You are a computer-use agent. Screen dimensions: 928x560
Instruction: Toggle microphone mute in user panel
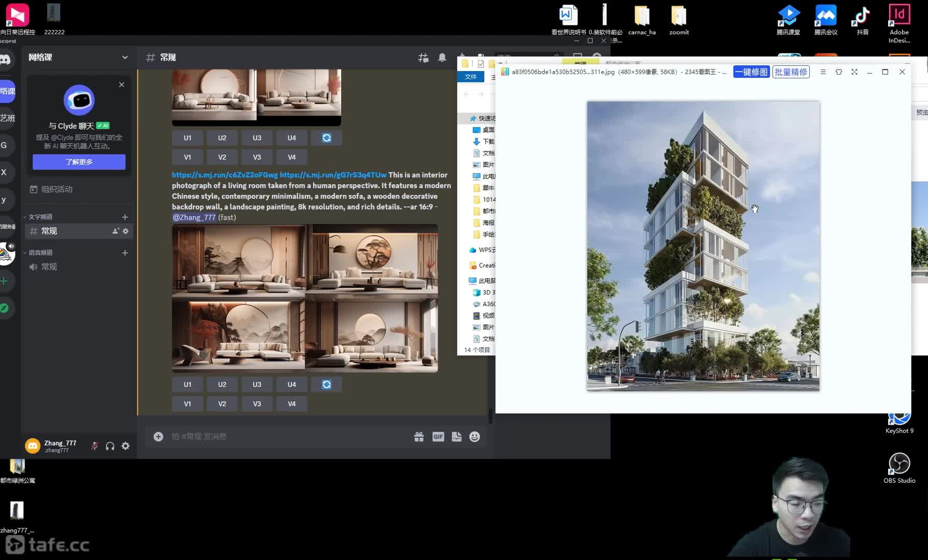pyautogui.click(x=94, y=446)
